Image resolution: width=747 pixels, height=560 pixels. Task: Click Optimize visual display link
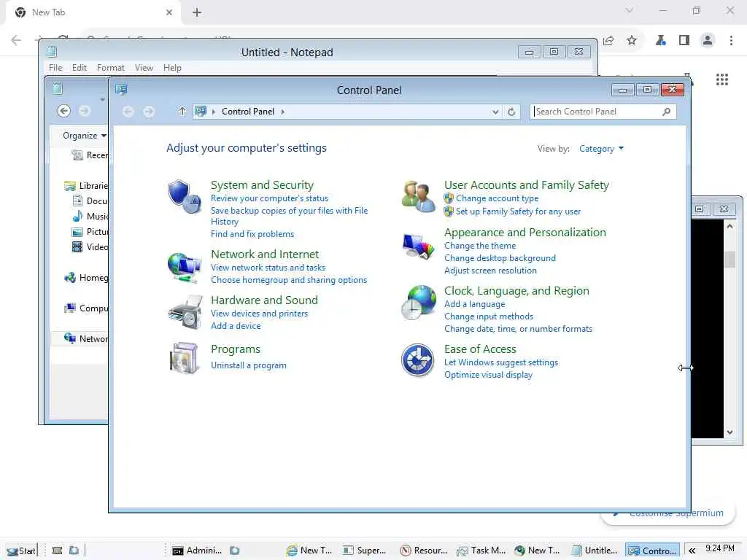click(488, 375)
